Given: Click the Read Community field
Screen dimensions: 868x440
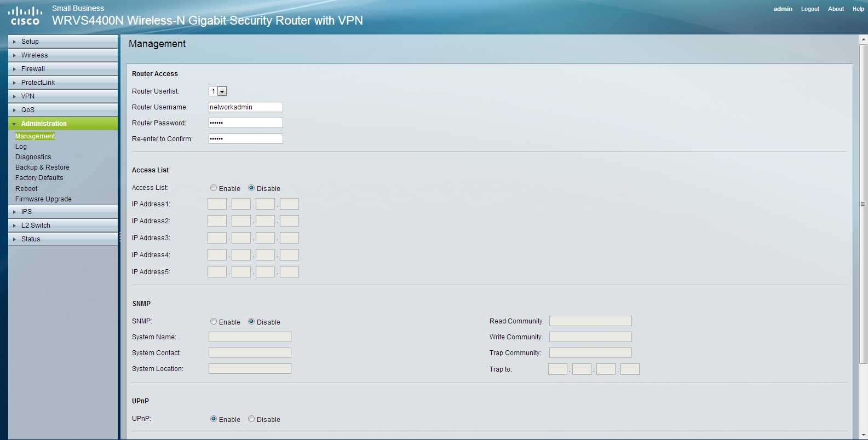Looking at the screenshot, I should (x=590, y=321).
